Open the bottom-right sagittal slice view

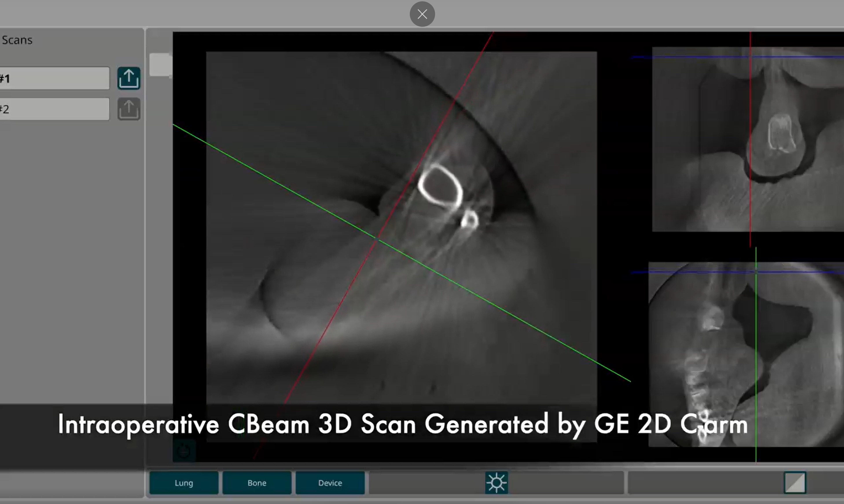[x=746, y=354]
